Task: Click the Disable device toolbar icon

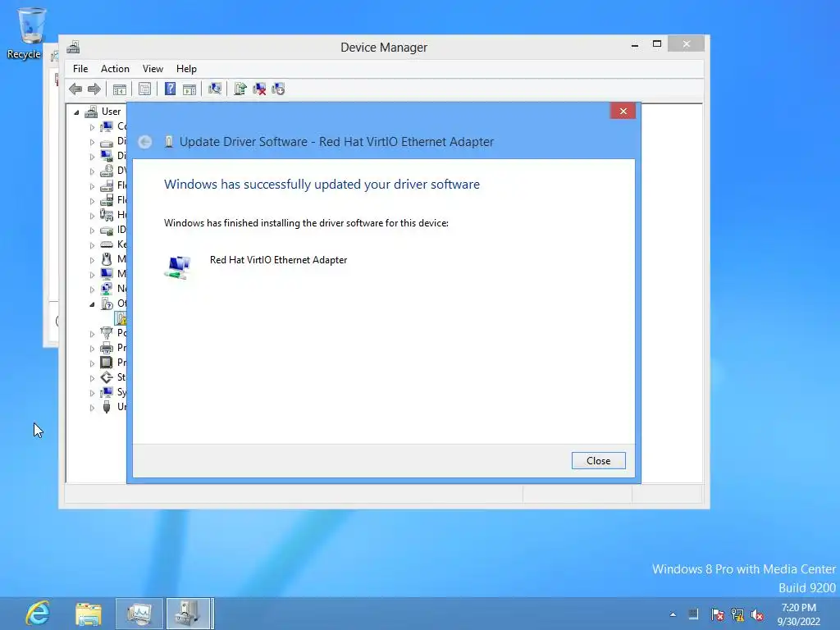Action: click(279, 89)
